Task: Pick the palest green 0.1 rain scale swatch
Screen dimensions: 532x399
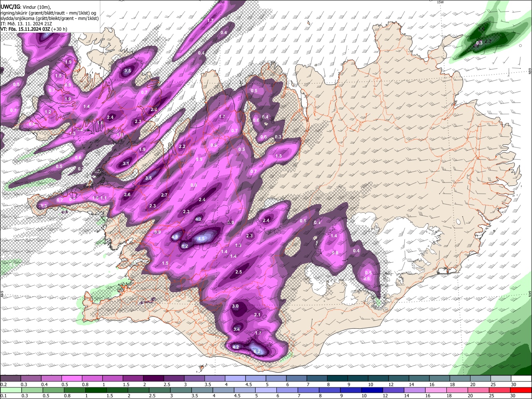Action: point(10,390)
